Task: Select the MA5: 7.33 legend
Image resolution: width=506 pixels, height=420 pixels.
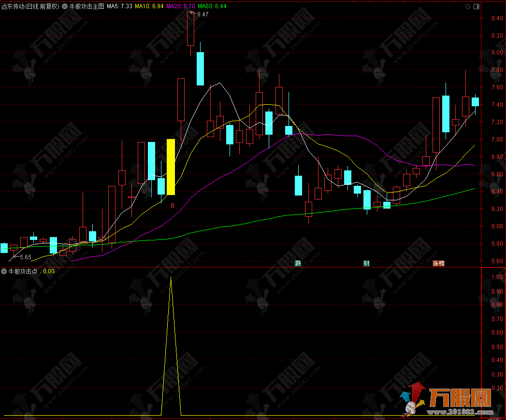Action: point(119,6)
